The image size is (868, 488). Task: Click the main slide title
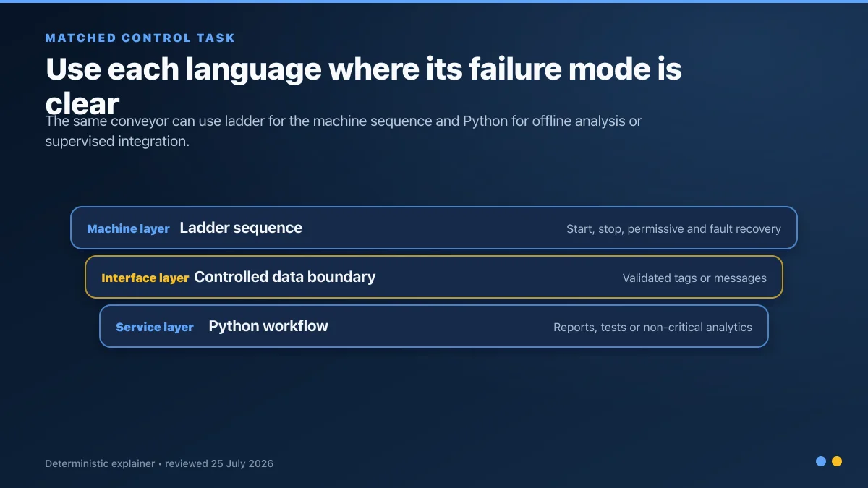click(364, 86)
